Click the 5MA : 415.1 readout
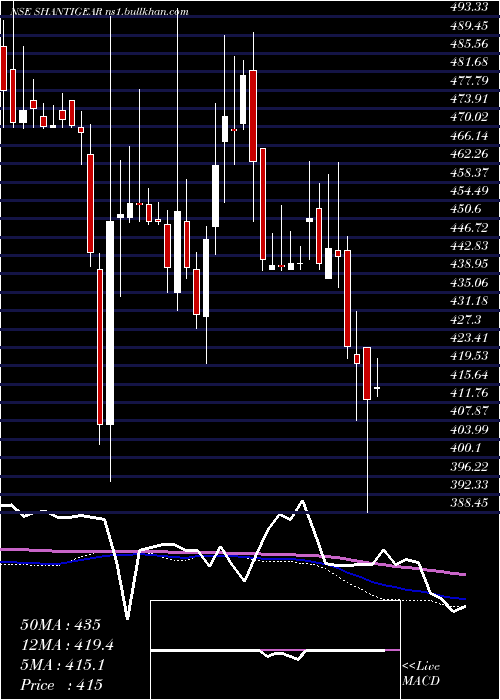Image resolution: width=500 pixels, height=700 pixels. [62, 665]
